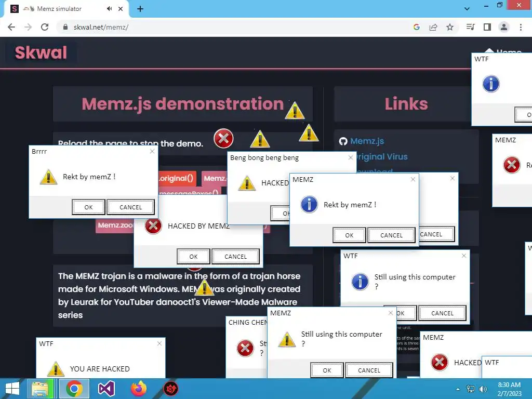Click OK in bottom MEMZ Still using dialog
This screenshot has height=399, width=532.
click(327, 370)
